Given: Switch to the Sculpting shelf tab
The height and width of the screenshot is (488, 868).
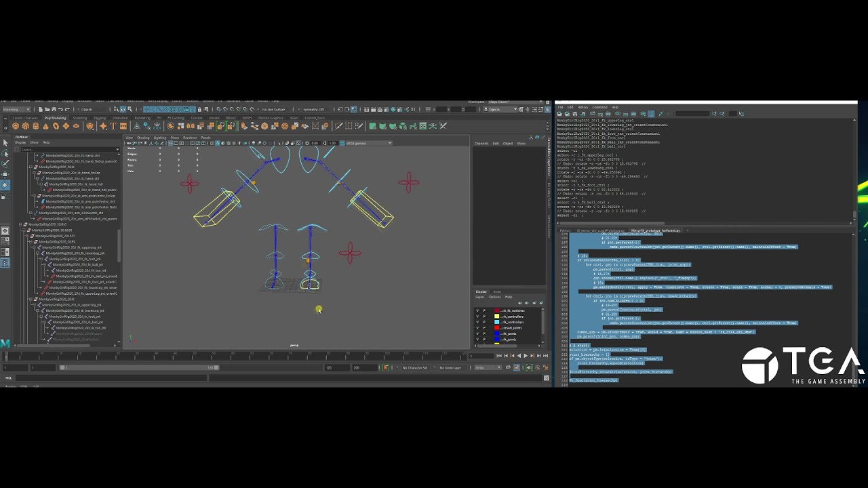Looking at the screenshot, I should pos(80,118).
